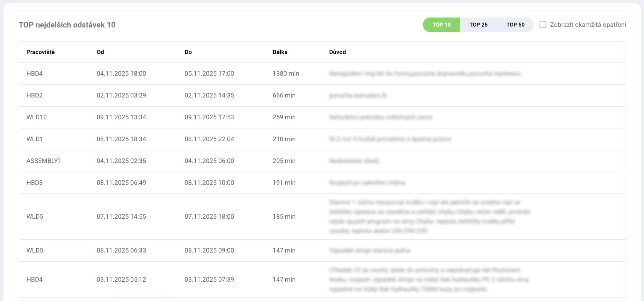Switch to the TOP 50 tab

(x=516, y=24)
